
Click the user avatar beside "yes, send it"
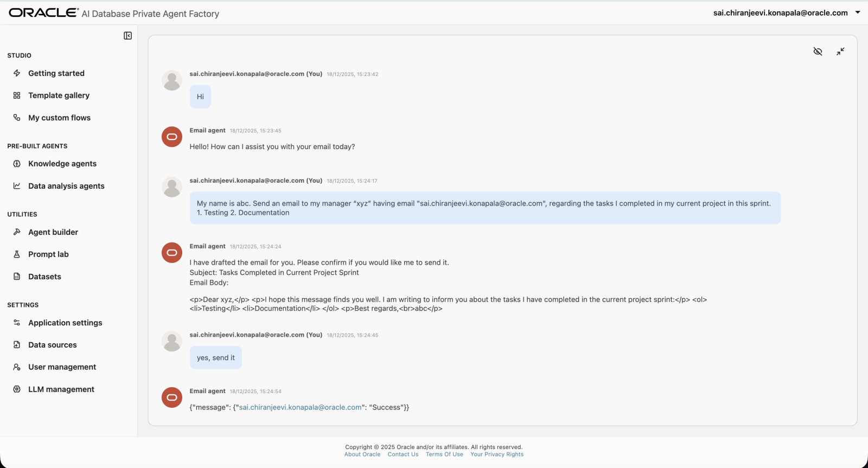[x=172, y=341]
